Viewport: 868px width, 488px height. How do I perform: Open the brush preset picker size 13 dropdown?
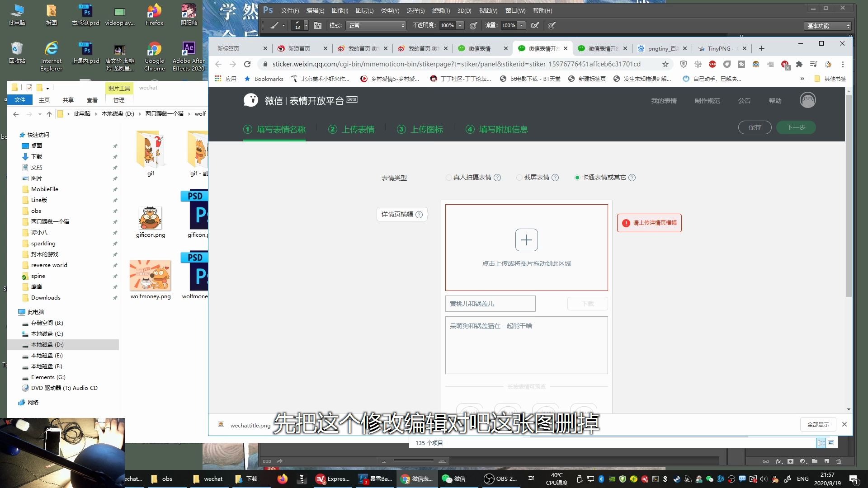(x=306, y=26)
